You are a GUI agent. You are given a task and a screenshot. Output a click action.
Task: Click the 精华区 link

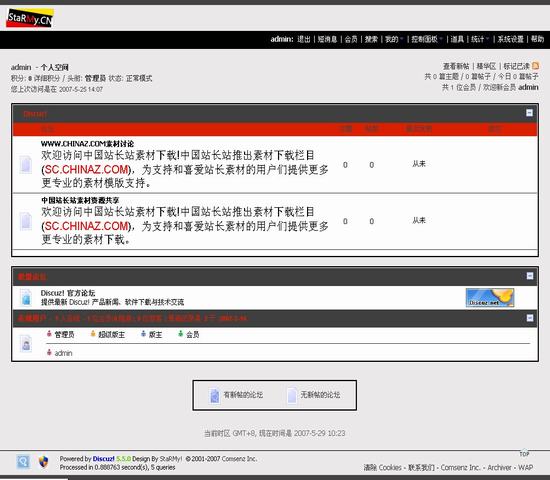486,66
